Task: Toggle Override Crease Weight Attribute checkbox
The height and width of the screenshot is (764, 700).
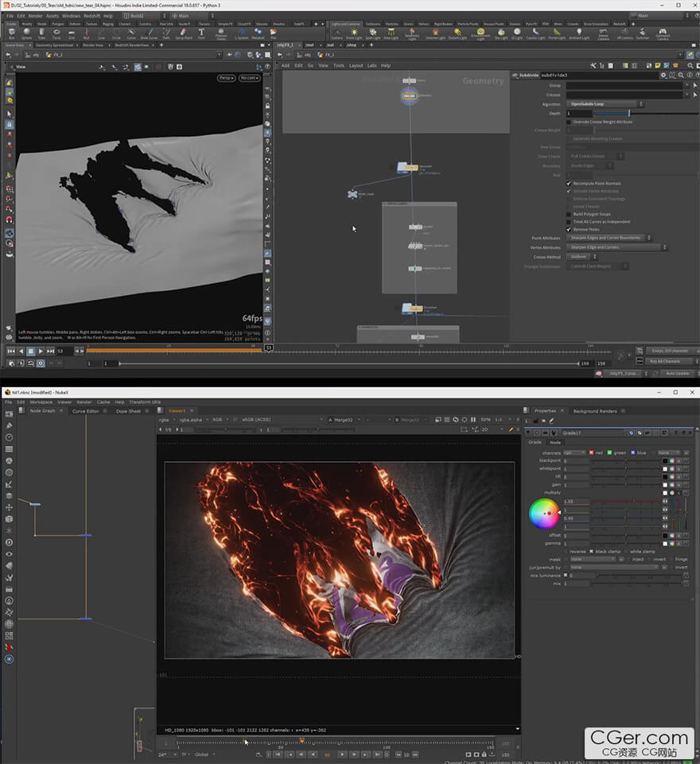Action: 569,122
